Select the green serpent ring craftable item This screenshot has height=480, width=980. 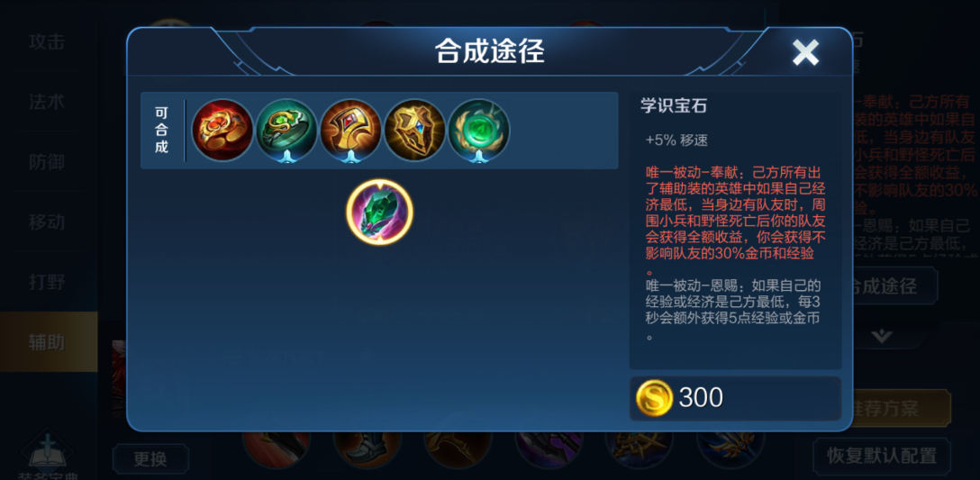click(x=286, y=131)
